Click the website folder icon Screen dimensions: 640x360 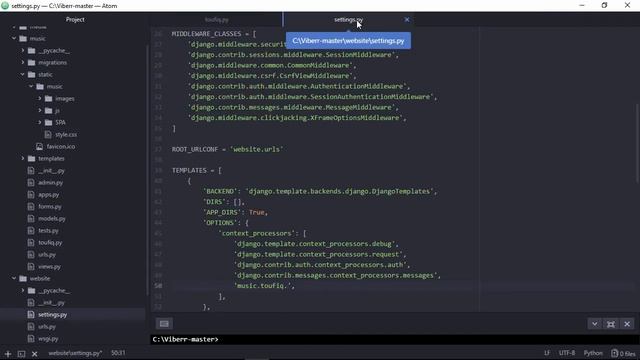click(23, 278)
